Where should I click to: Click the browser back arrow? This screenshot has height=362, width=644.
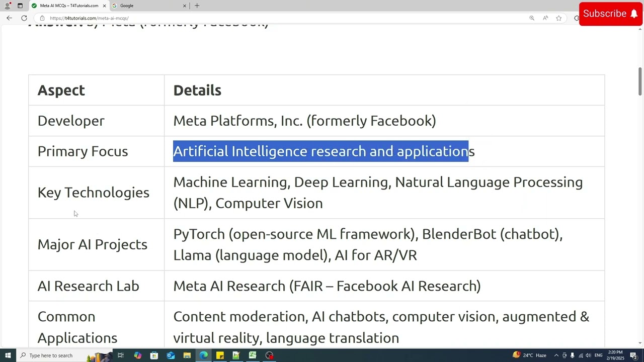[x=9, y=18]
